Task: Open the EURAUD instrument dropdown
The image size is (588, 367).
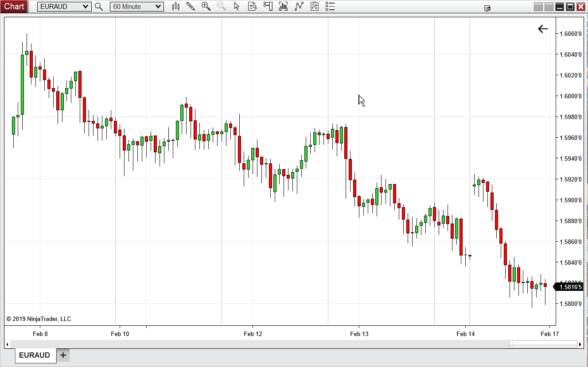Action: pyautogui.click(x=64, y=7)
